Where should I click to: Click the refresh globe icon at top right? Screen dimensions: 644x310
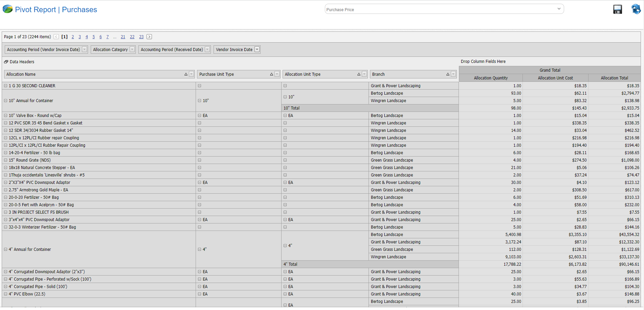tap(636, 9)
